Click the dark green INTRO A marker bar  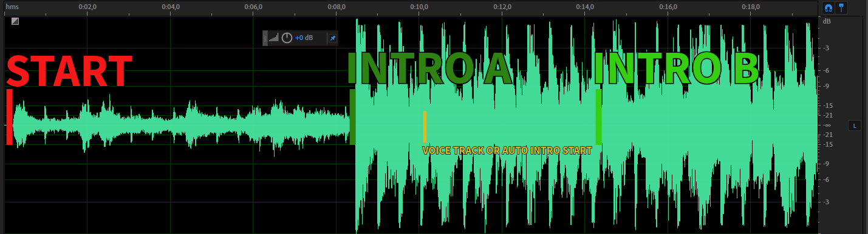pyautogui.click(x=352, y=117)
